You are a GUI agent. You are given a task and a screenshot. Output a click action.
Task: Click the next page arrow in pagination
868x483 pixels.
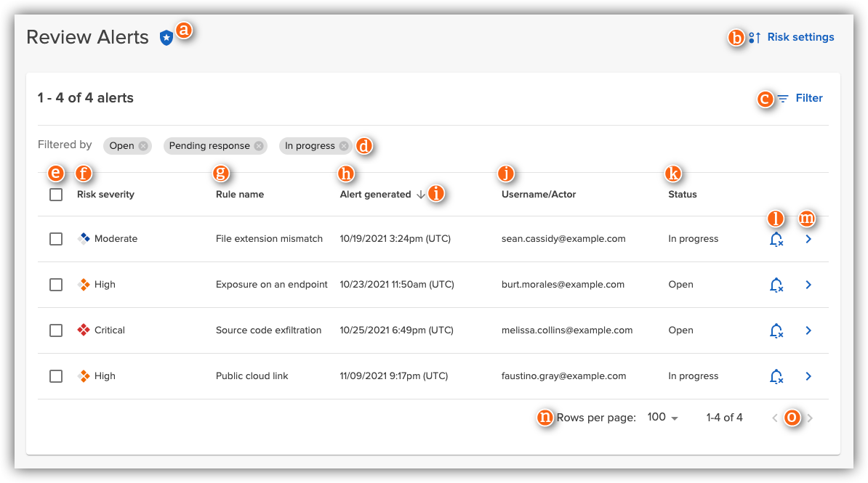pyautogui.click(x=810, y=418)
